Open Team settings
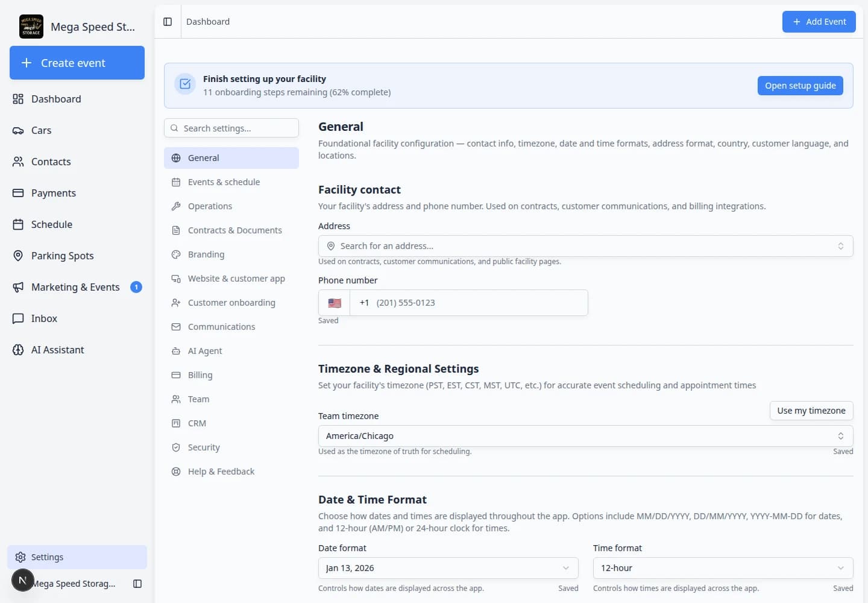This screenshot has width=868, height=603. click(x=231, y=399)
